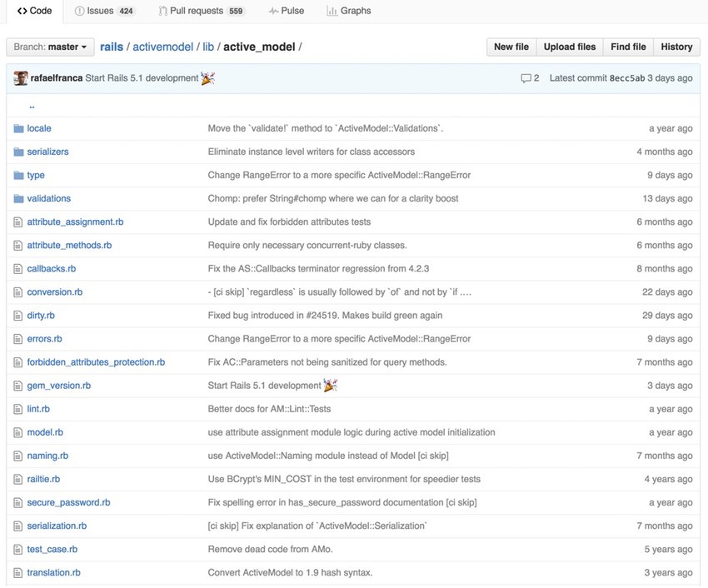The image size is (708, 588).
Task: Open conversion.rb file
Action: coord(55,292)
